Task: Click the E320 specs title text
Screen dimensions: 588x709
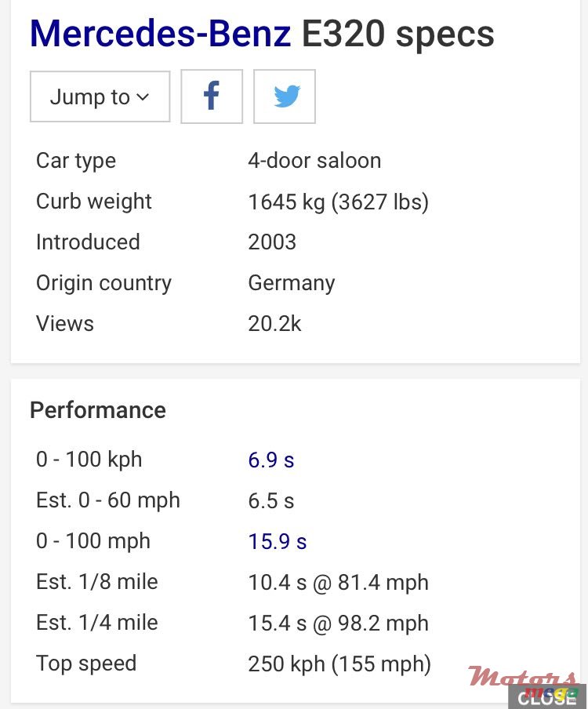Action: (x=398, y=34)
